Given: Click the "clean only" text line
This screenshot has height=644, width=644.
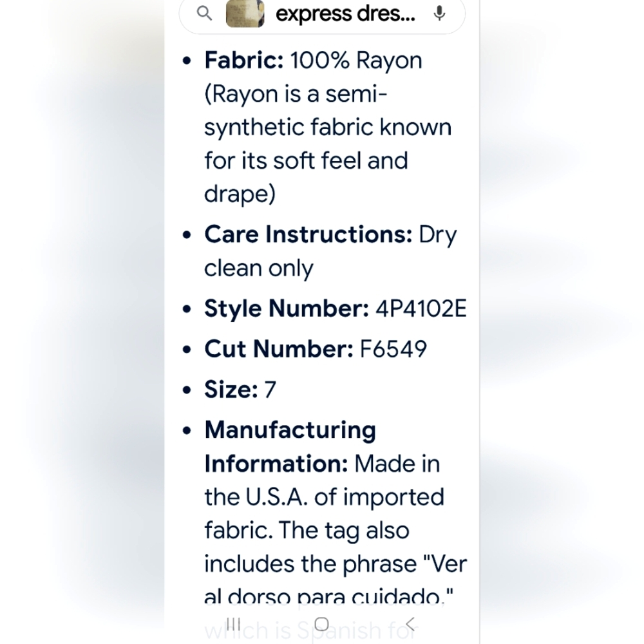Looking at the screenshot, I should tap(259, 268).
